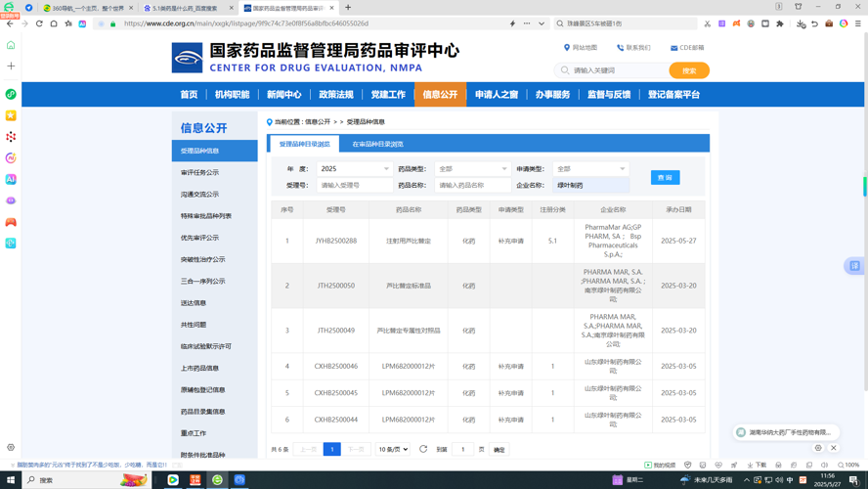Click the 企业名称 field containing 绿叶制药
The image size is (868, 489).
590,186
